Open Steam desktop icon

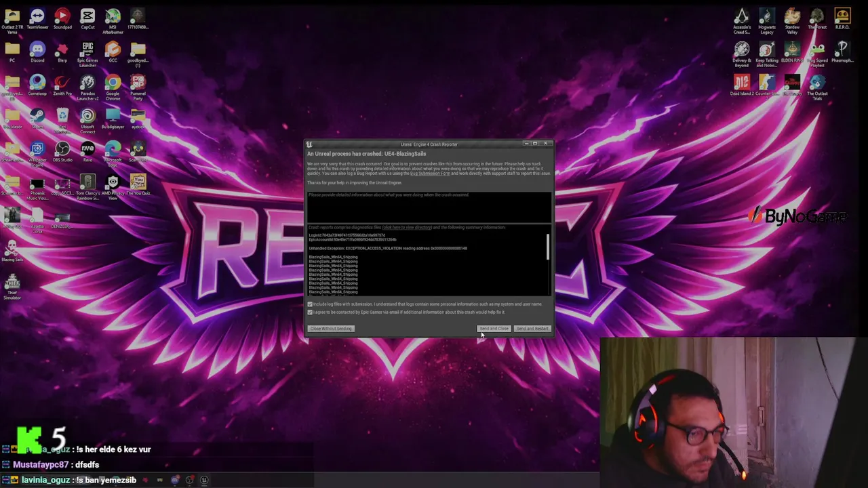(37, 119)
